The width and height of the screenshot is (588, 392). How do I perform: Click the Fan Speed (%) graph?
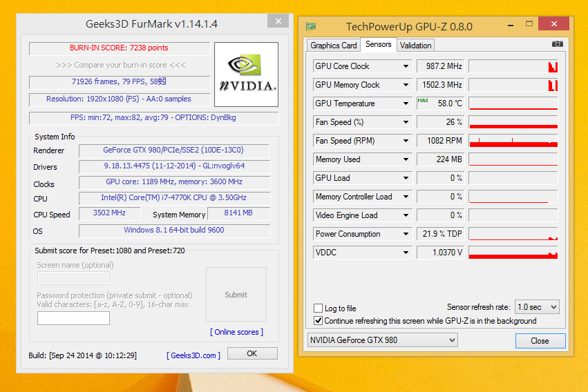coord(513,122)
